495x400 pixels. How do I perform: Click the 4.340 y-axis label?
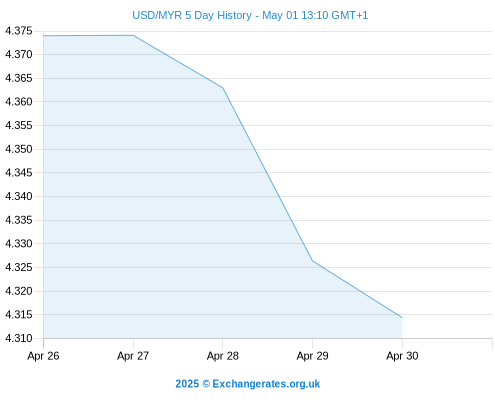19,196
